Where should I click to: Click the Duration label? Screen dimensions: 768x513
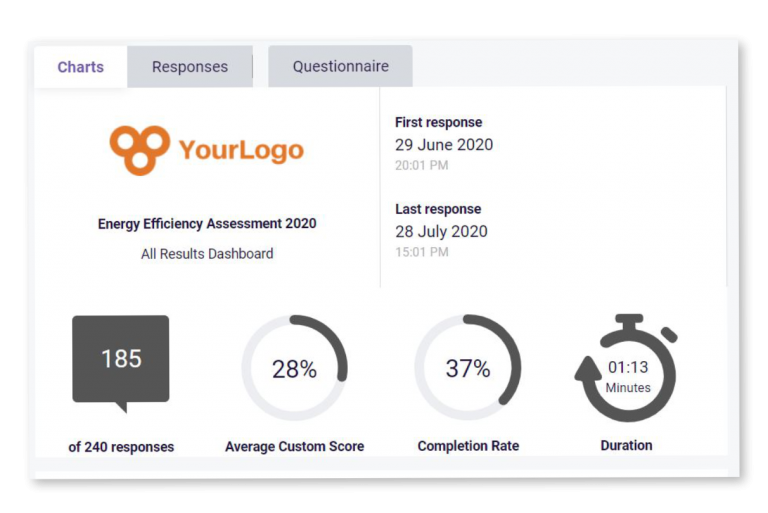(626, 445)
